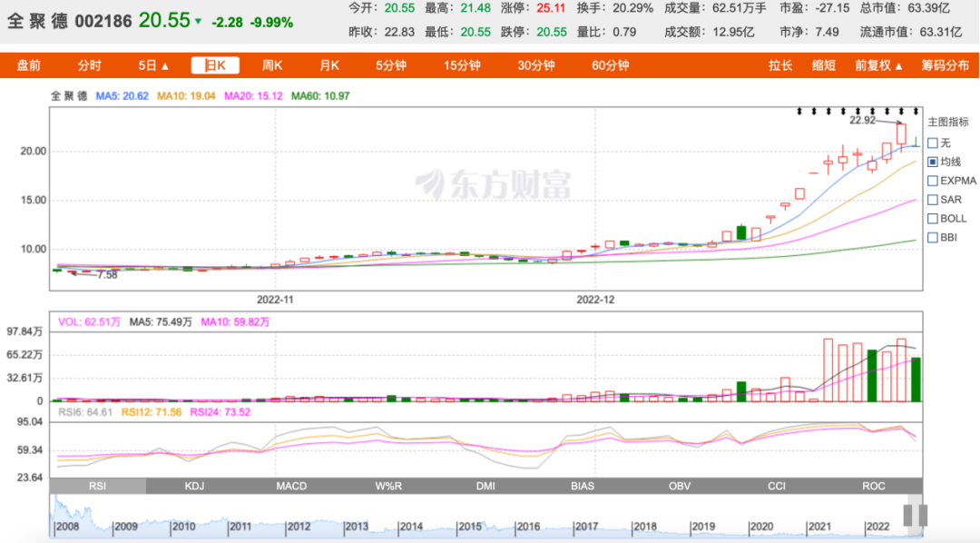Enable the EXPMA indicator checkbox
This screenshot has height=543, width=980.
(x=933, y=181)
